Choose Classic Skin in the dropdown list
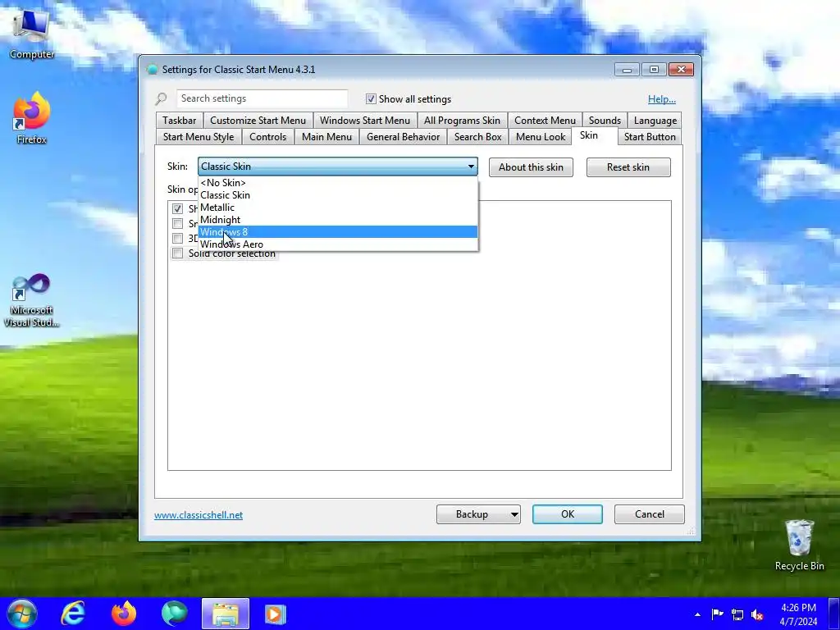This screenshot has height=630, width=840. (x=338, y=195)
